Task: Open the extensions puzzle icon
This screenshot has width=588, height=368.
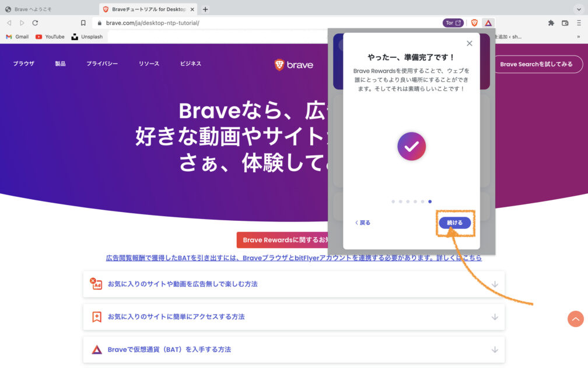Action: point(551,23)
